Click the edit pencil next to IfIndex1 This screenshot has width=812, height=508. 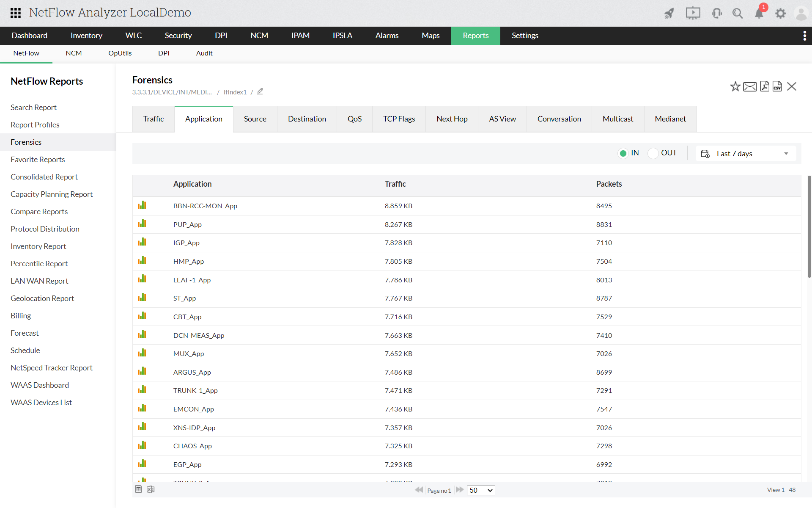point(260,91)
